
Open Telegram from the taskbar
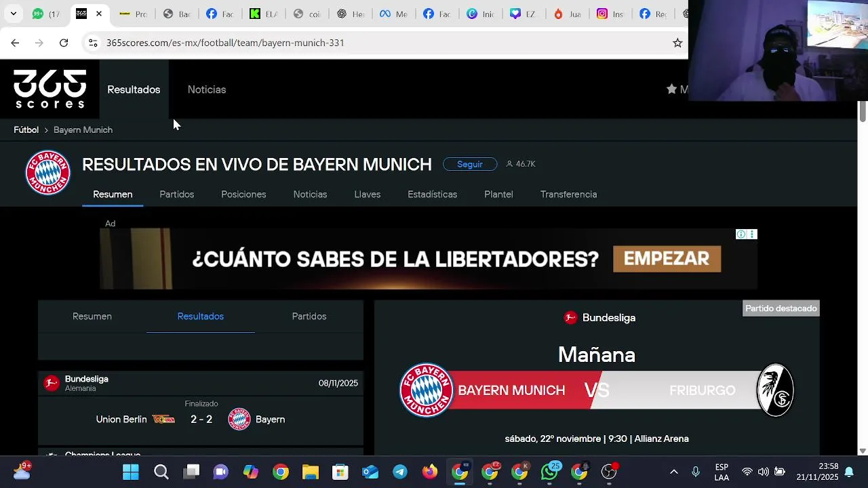coord(400,472)
